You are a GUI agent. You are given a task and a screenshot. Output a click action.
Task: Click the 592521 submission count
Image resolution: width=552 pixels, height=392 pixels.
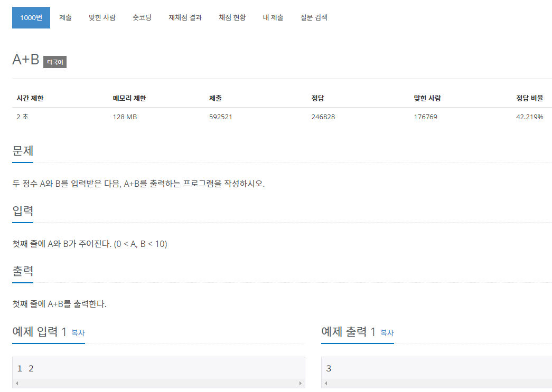pos(220,117)
